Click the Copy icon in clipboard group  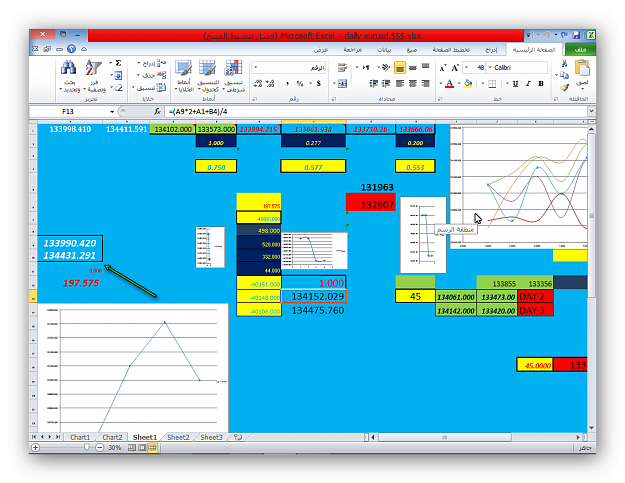click(x=564, y=75)
